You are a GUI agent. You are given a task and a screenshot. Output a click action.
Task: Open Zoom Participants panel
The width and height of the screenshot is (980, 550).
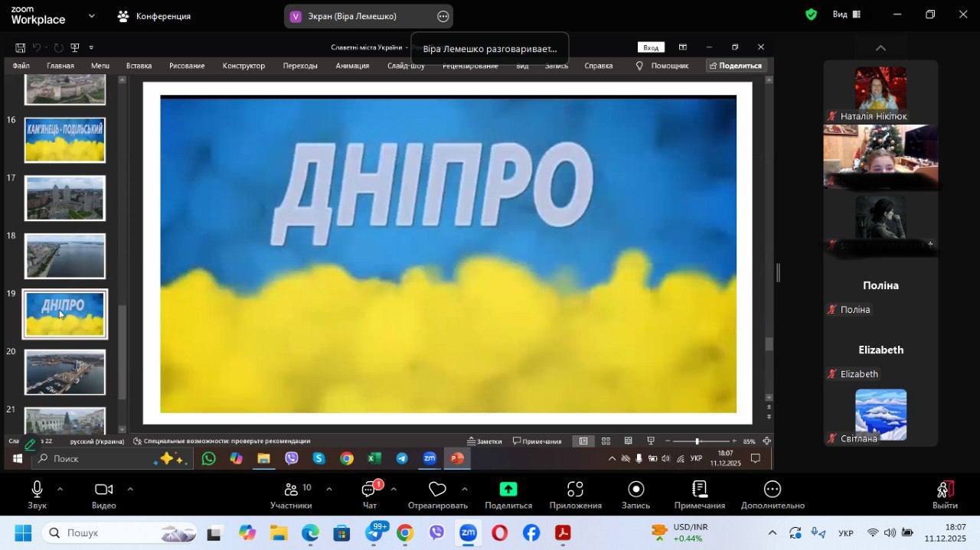(x=291, y=490)
